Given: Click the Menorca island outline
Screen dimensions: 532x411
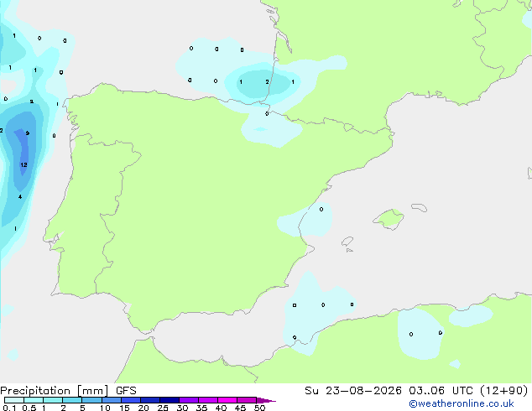Looking at the screenshot, I should click(x=420, y=207).
